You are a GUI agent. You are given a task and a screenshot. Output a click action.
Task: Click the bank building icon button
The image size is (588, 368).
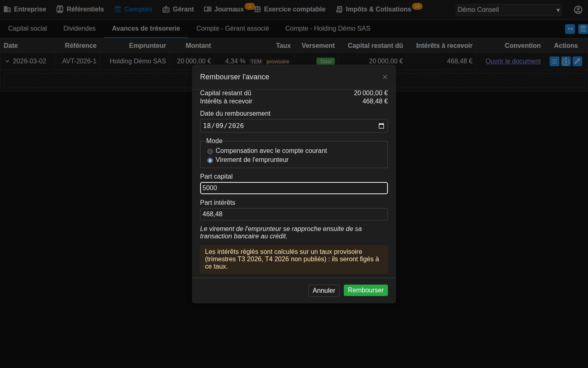(x=583, y=29)
